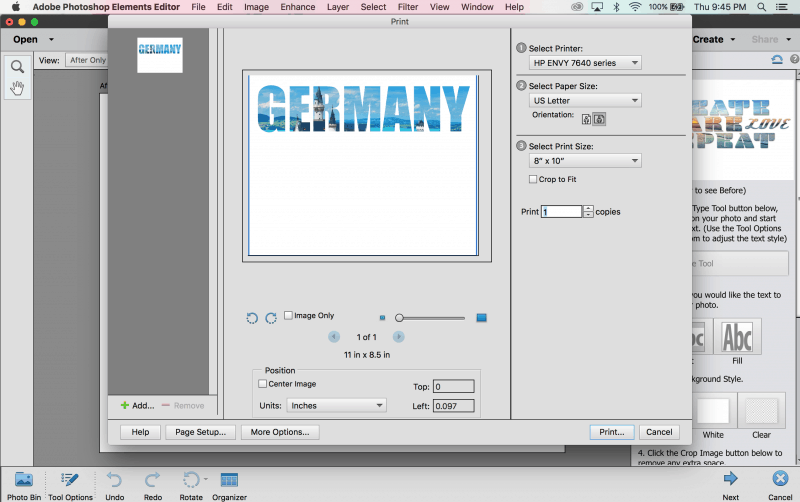Click the copies number field
Viewport: 800px width, 502px height.
[561, 211]
